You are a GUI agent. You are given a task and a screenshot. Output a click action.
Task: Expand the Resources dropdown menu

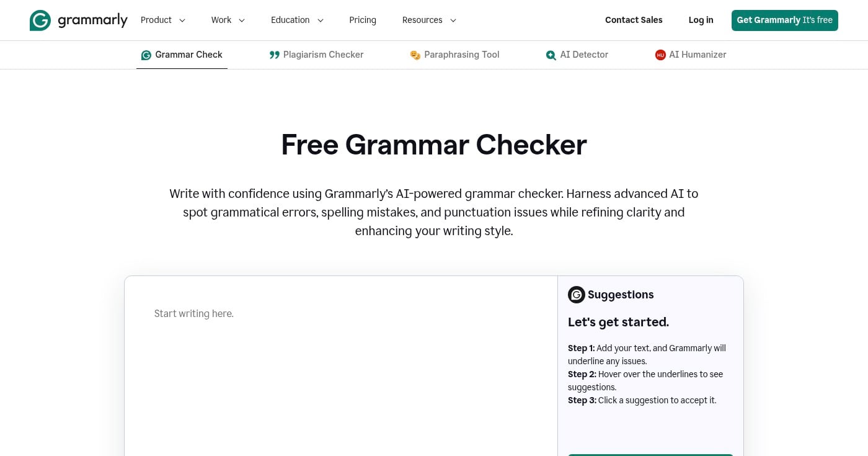point(428,20)
